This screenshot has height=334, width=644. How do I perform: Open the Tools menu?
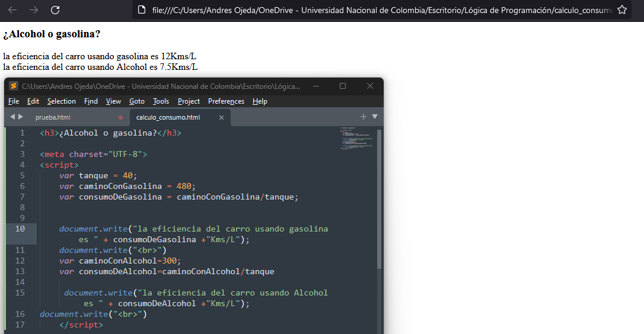161,101
